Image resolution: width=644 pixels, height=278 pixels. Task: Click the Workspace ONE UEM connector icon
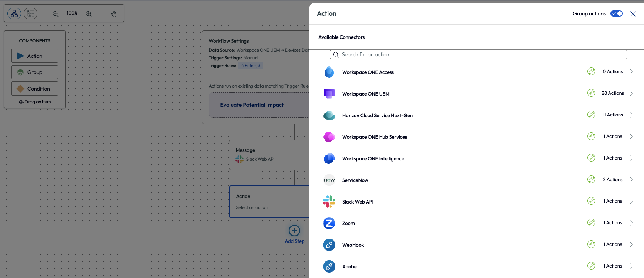pos(329,94)
